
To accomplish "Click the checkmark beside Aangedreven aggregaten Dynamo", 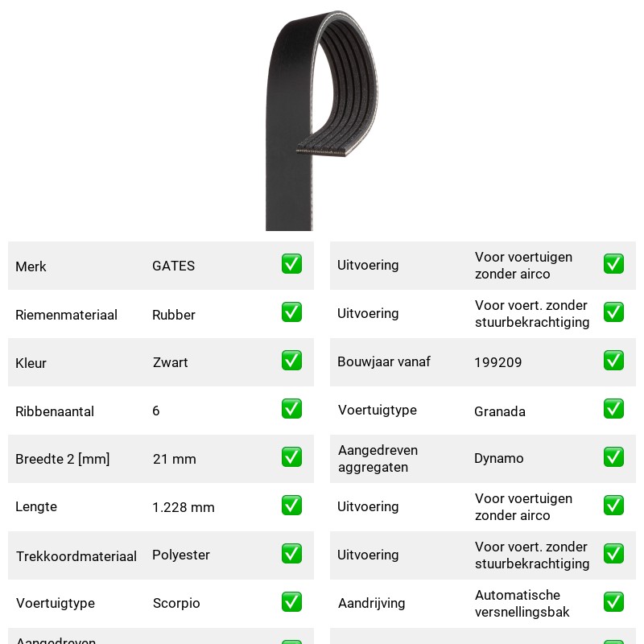I will pos(613,457).
